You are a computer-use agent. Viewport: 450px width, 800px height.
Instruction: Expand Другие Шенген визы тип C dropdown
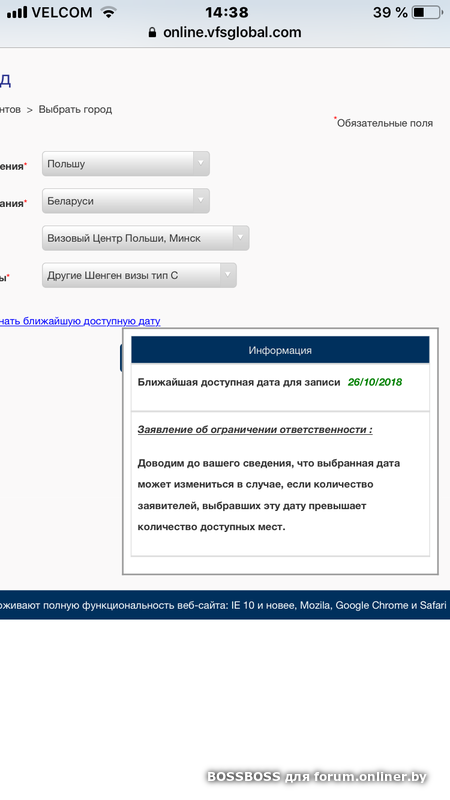pyautogui.click(x=139, y=275)
